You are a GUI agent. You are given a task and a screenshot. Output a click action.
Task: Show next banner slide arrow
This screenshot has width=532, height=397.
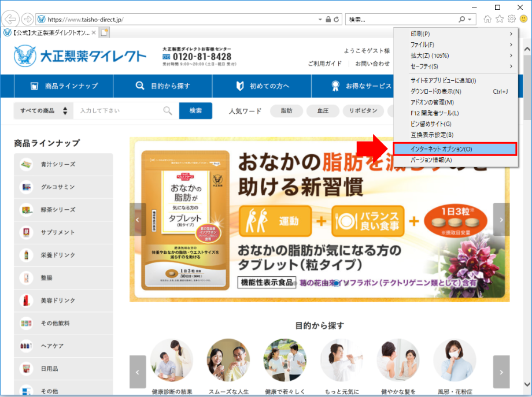pyautogui.click(x=501, y=220)
